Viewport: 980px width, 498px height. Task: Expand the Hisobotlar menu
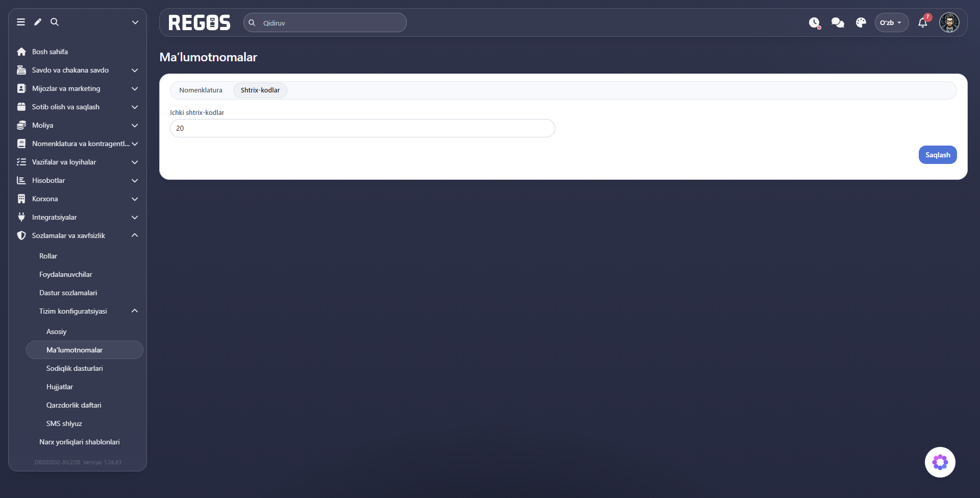click(78, 180)
